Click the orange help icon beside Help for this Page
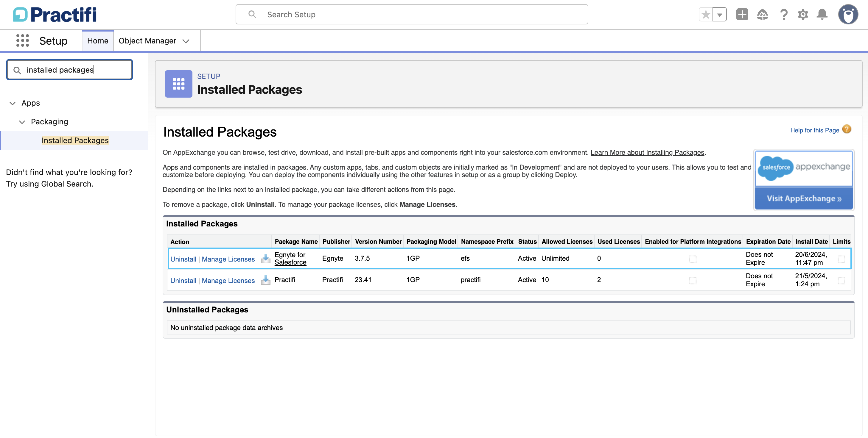This screenshot has height=438, width=868. coord(847,130)
